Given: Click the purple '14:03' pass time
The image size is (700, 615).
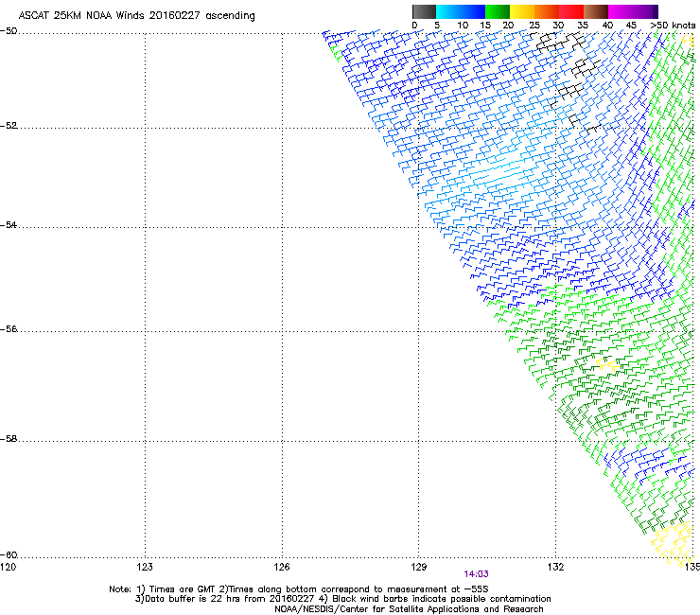Looking at the screenshot, I should (477, 574).
